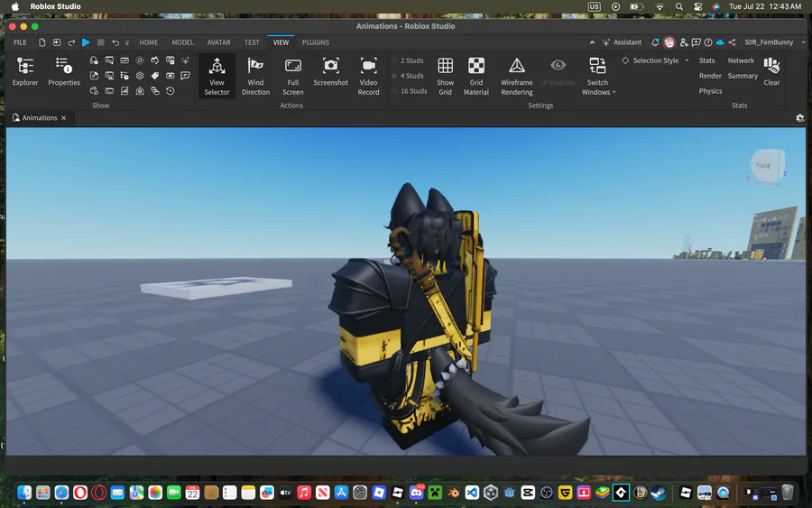Toggle the Summary stats overlay
812x508 pixels.
tap(743, 76)
